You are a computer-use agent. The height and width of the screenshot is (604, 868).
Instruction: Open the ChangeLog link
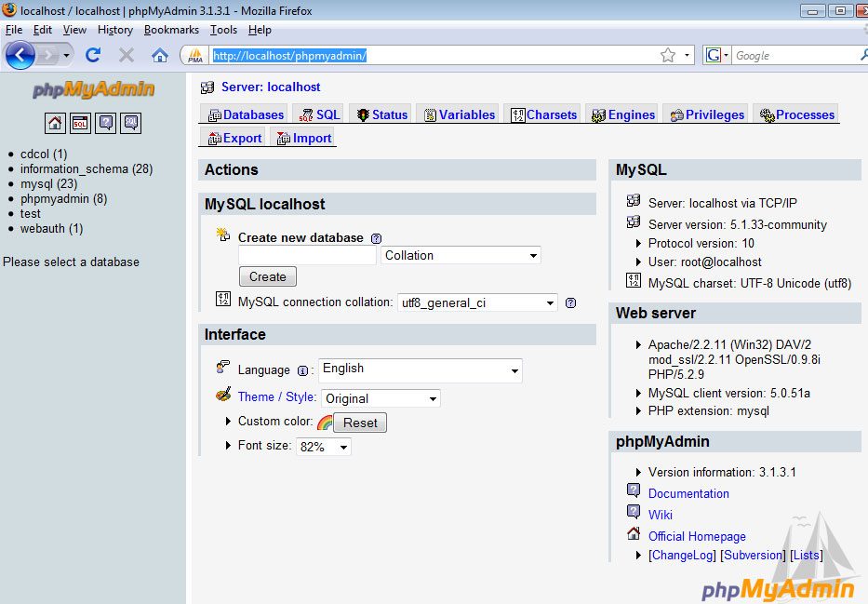[682, 555]
